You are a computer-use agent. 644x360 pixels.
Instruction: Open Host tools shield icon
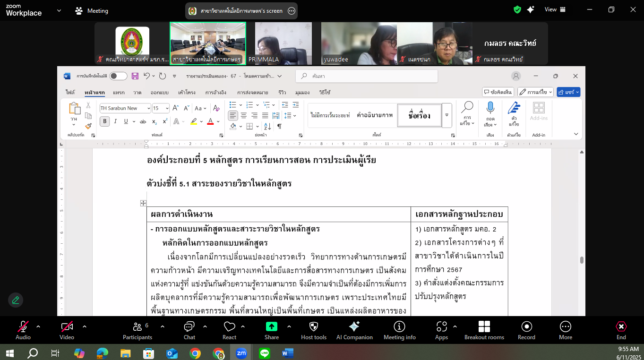(x=314, y=327)
